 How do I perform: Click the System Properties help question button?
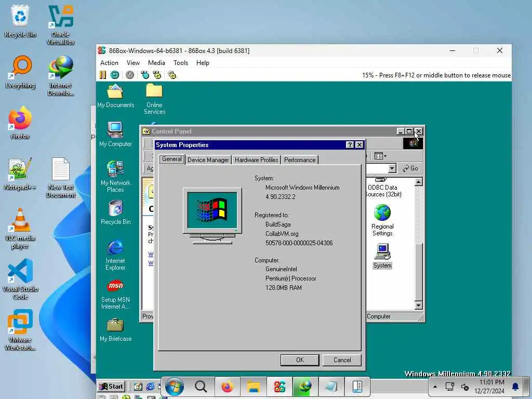350,145
